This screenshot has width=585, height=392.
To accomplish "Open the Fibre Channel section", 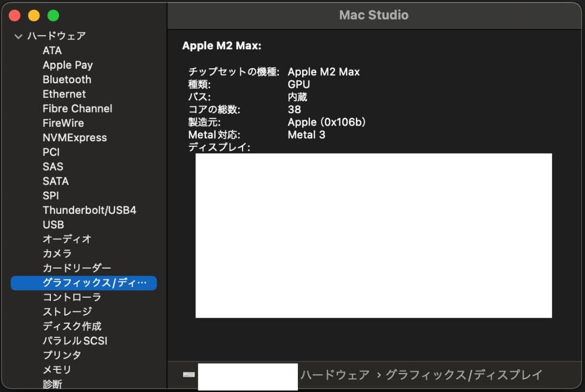I will point(77,108).
